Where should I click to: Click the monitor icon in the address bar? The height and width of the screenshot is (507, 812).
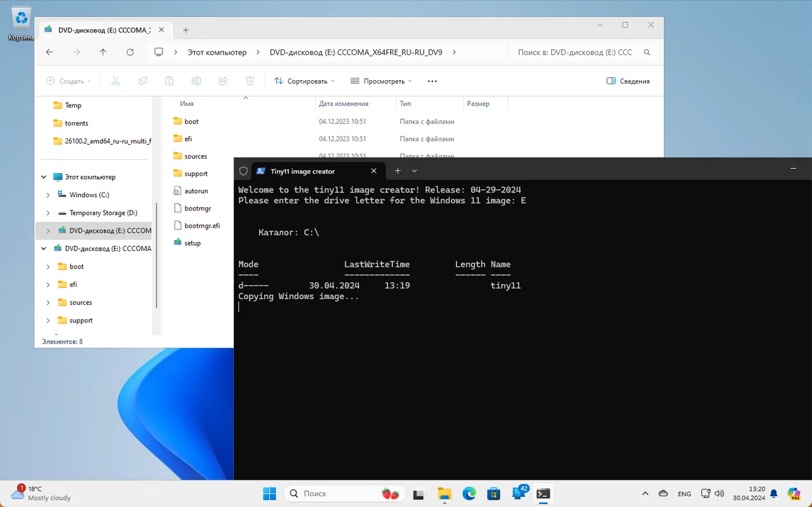pos(159,52)
